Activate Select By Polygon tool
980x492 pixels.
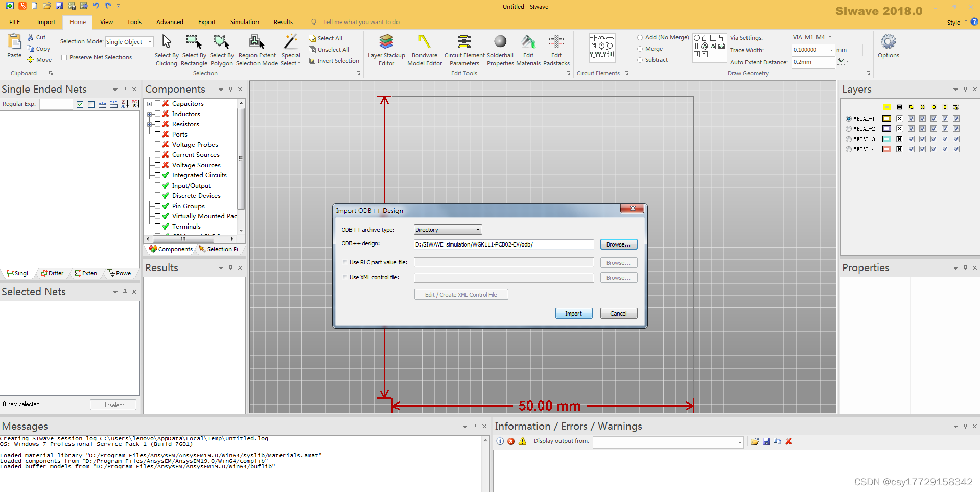[222, 50]
